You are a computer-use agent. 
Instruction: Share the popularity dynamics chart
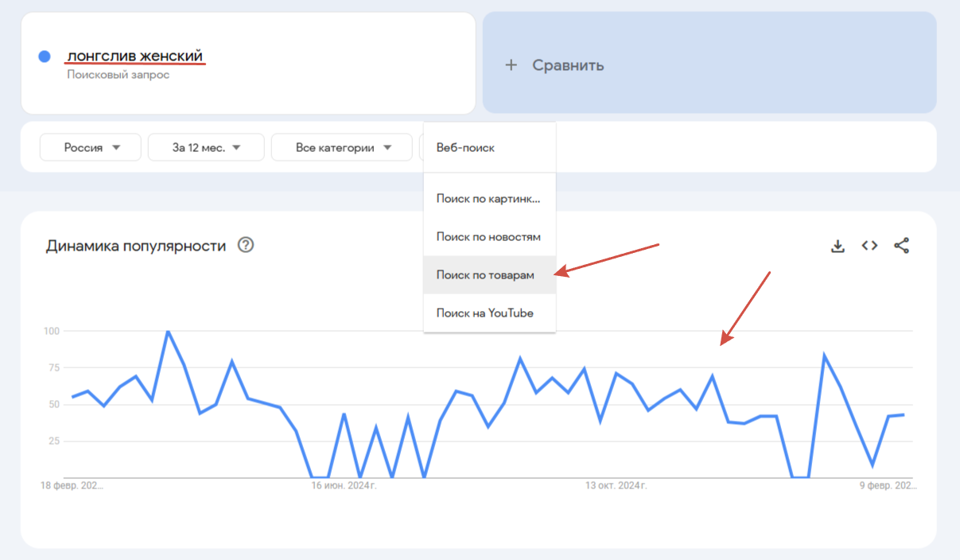pos(901,246)
